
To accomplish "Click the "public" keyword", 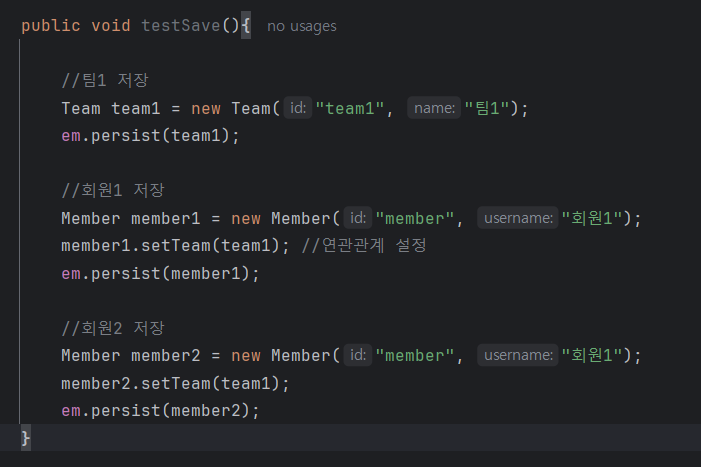I will 51,25.
